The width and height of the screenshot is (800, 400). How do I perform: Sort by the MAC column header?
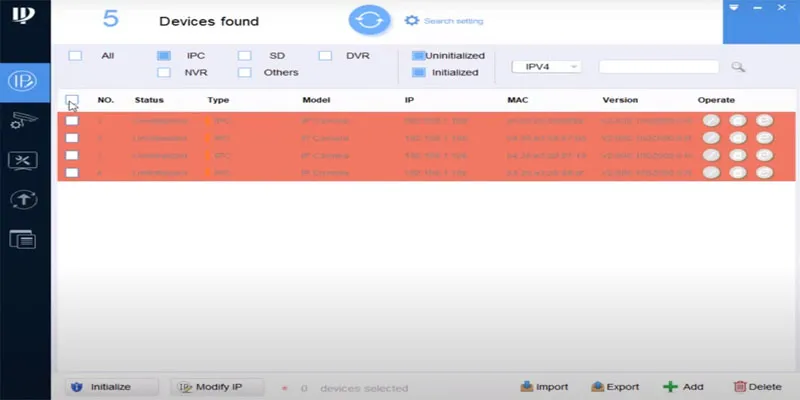tap(518, 100)
